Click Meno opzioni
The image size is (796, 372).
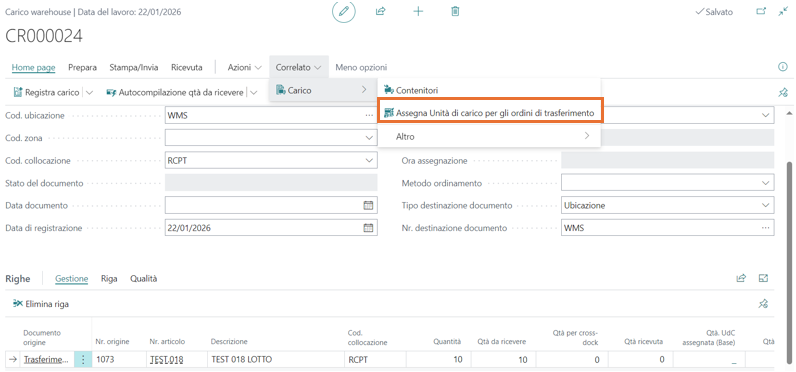click(361, 67)
